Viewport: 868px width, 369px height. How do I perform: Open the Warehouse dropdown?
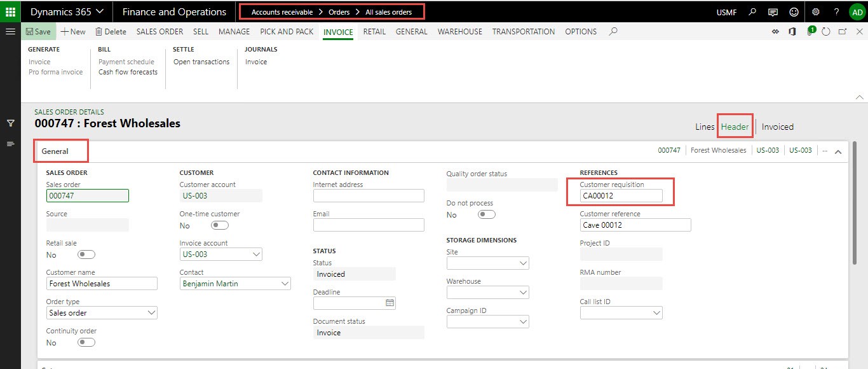click(x=523, y=292)
